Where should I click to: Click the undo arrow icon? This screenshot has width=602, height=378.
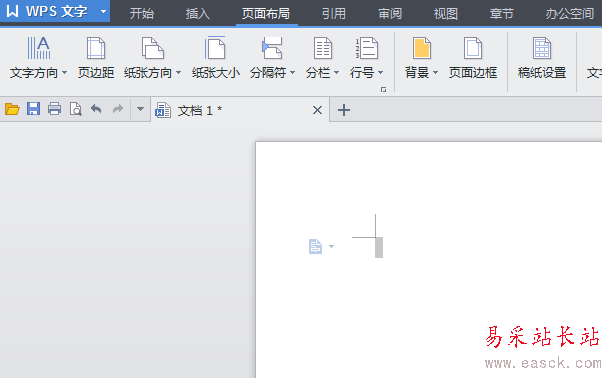(x=96, y=109)
